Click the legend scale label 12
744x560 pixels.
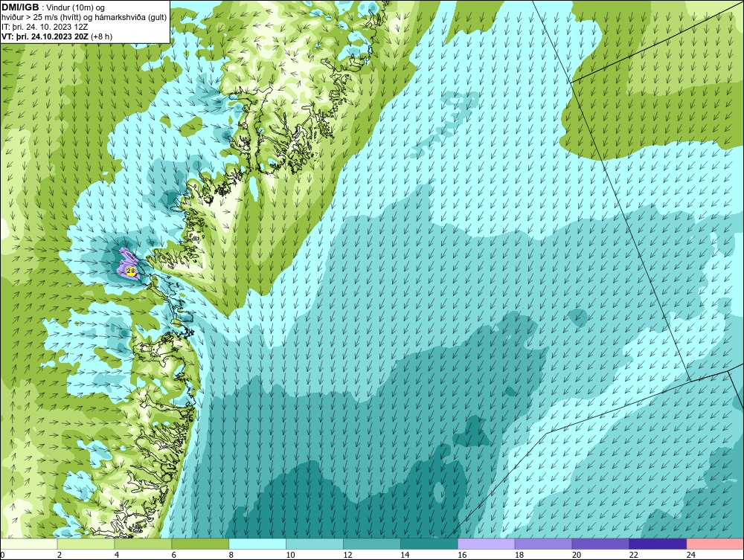click(x=347, y=555)
